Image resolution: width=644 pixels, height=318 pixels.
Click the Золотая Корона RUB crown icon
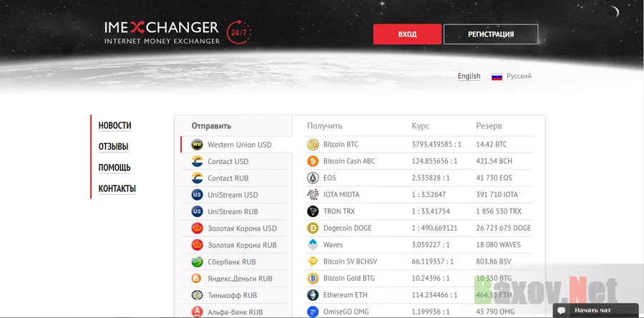[x=197, y=245]
